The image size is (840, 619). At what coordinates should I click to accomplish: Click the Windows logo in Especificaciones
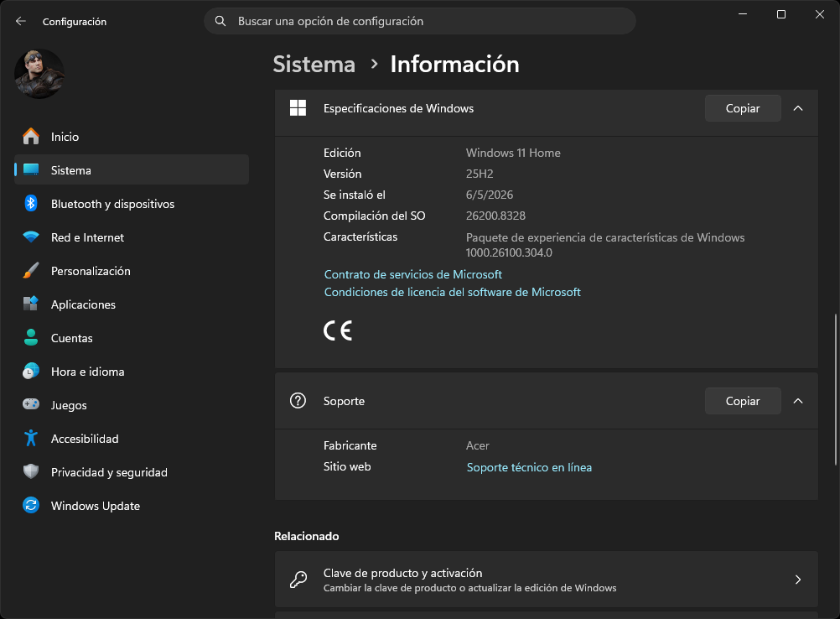(298, 108)
